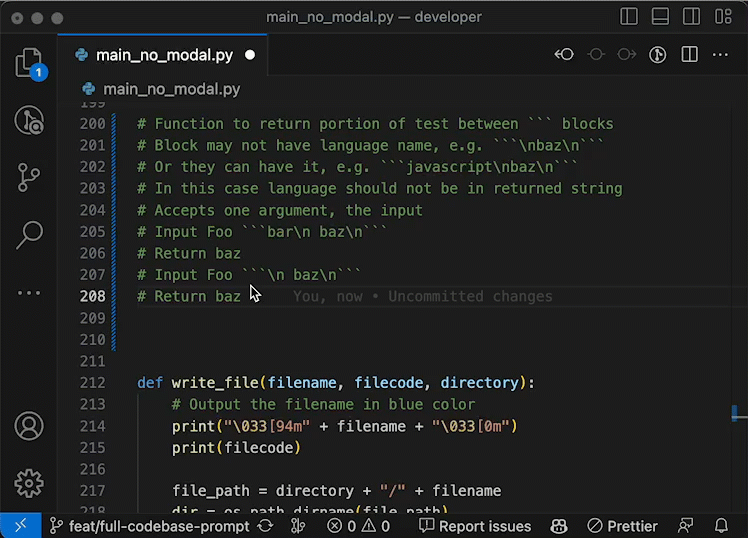Click the 'file_path = directory' line
Viewport: 748px width, 538px height.
337,491
